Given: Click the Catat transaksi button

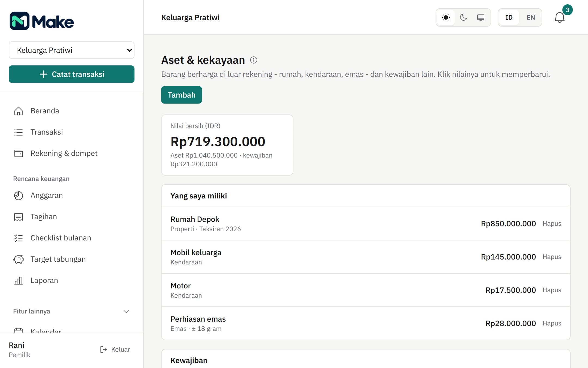Looking at the screenshot, I should tap(72, 74).
